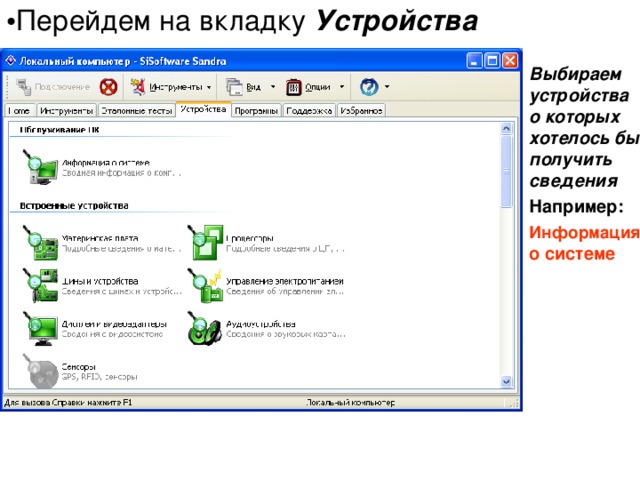This screenshot has width=640, height=480.
Task: Click status bar hint 'нажмите F1'
Action: point(110,402)
